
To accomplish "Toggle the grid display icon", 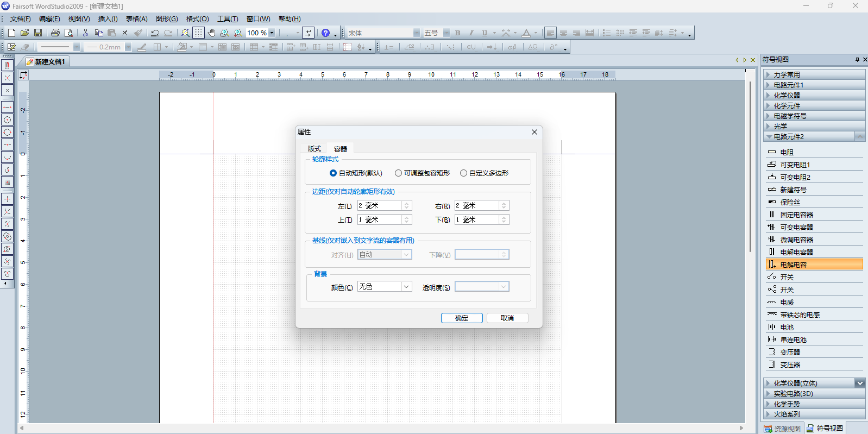I will pos(199,33).
